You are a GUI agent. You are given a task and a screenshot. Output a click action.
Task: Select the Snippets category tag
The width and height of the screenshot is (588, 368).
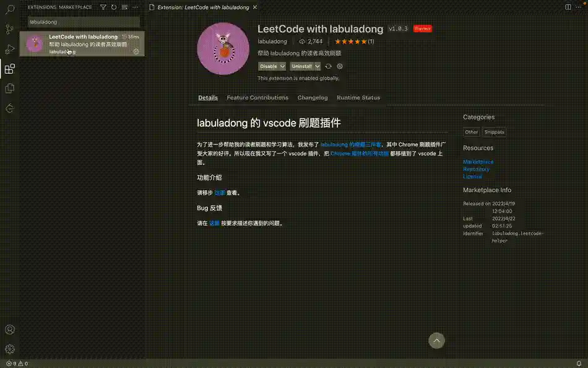(495, 132)
